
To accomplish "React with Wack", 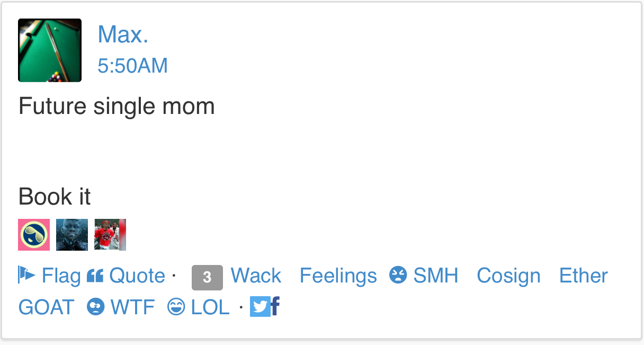I will click(x=256, y=276).
